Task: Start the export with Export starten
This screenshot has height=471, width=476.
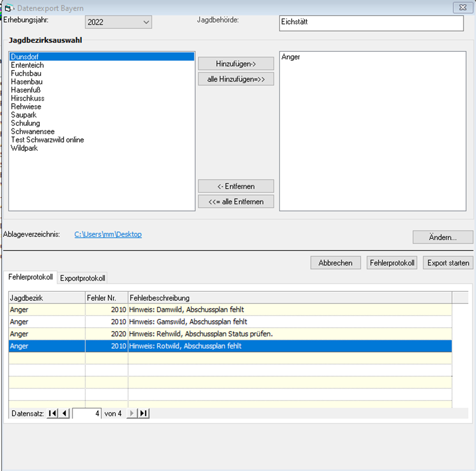Action: (448, 263)
